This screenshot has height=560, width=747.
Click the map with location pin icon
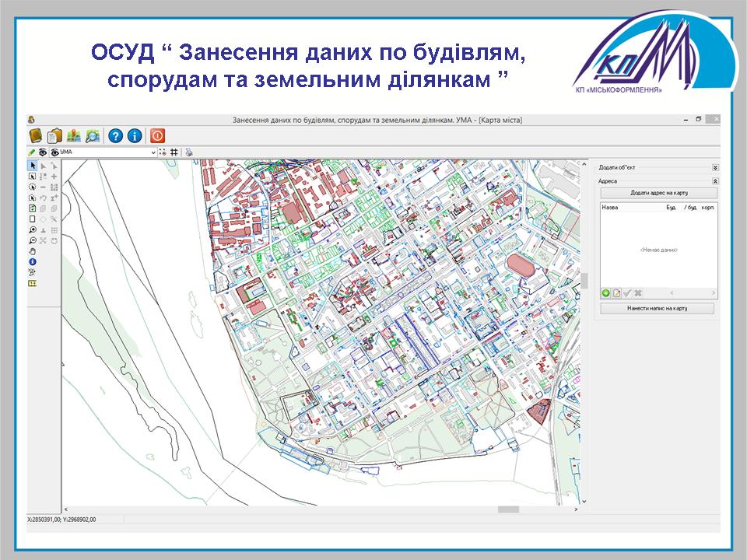coord(74,135)
